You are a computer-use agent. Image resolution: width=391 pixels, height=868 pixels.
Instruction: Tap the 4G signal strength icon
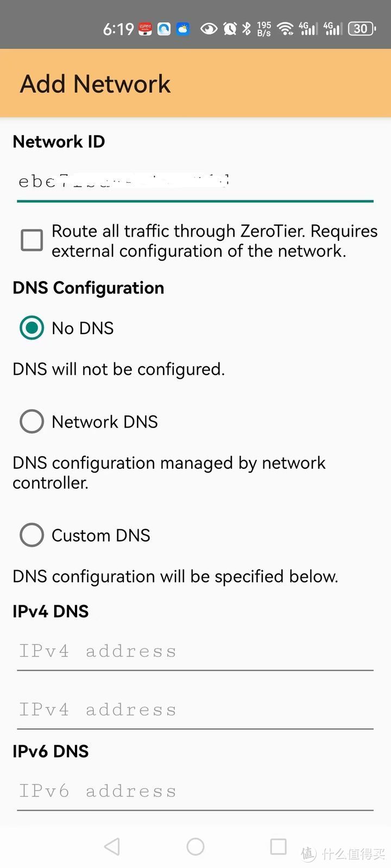[x=307, y=28]
